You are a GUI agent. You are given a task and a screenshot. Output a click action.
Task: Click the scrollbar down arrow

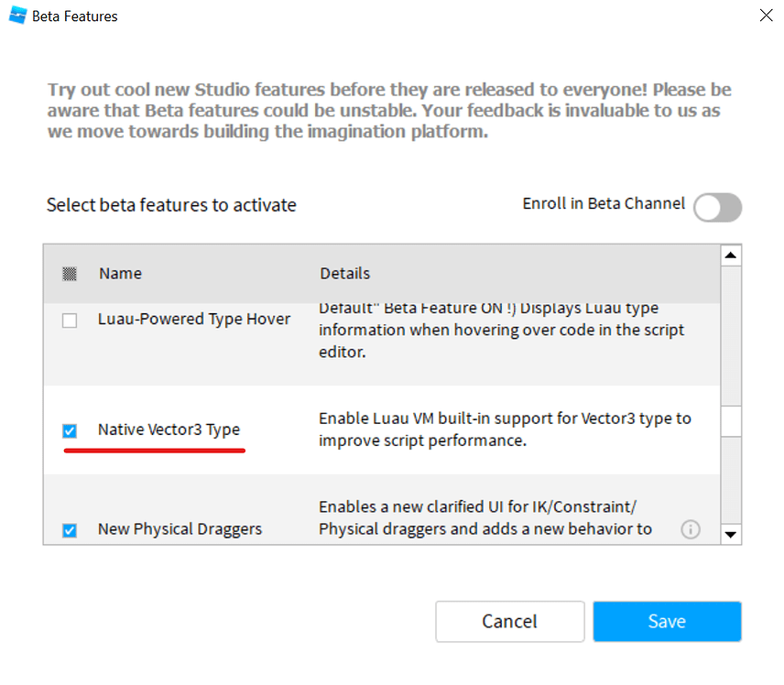[x=732, y=535]
